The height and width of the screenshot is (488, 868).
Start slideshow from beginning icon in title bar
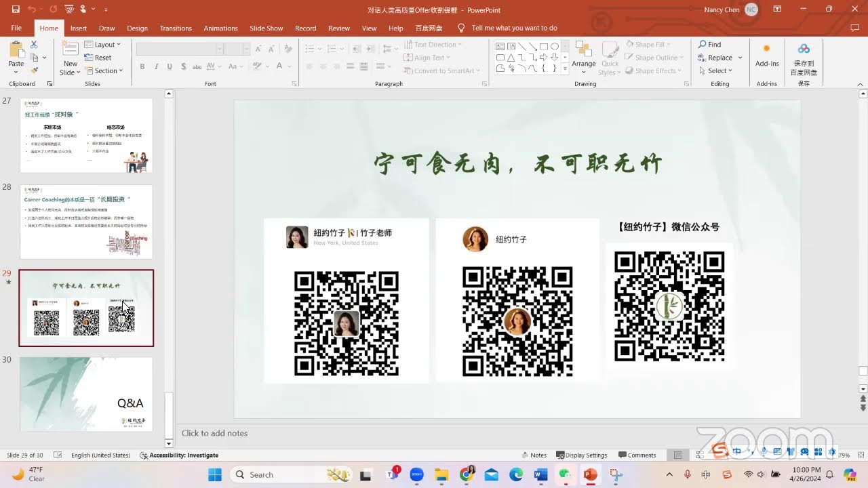point(68,9)
